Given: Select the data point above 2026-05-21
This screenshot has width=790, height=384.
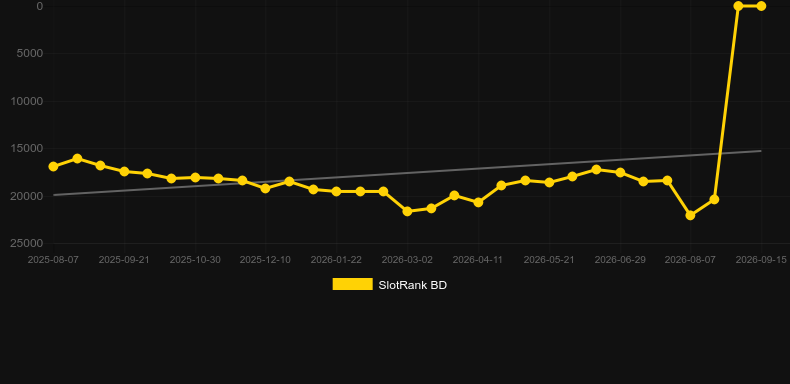Looking at the screenshot, I should [x=549, y=182].
